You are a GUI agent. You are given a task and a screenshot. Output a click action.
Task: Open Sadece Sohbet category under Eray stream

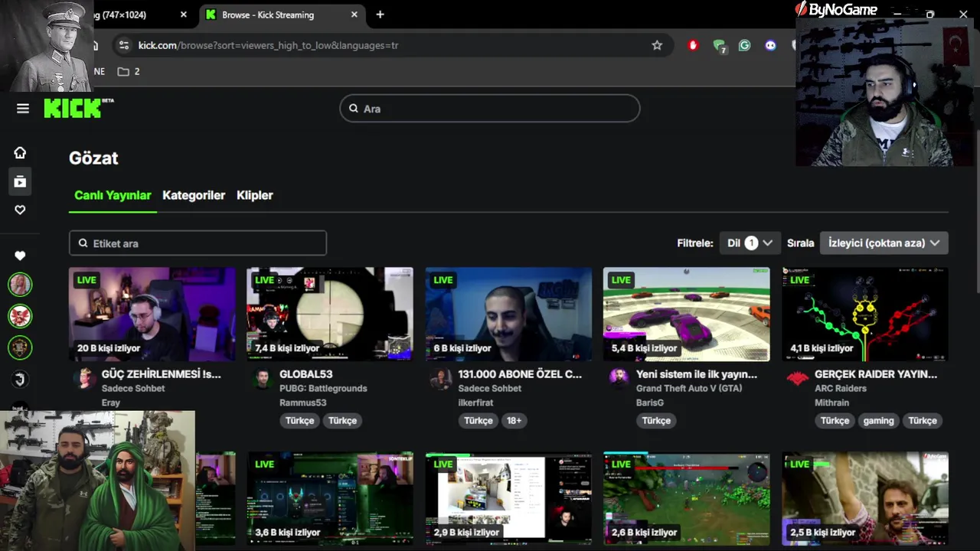133,389
